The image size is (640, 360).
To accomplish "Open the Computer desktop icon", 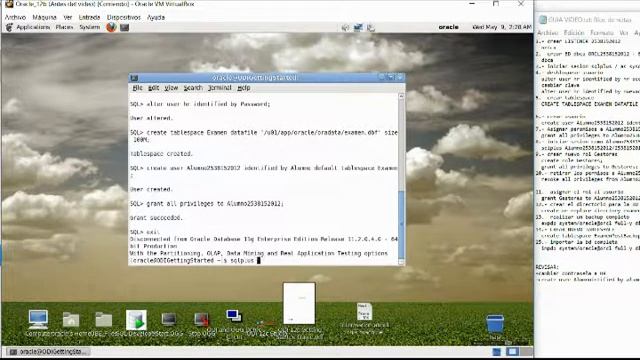I will 38,319.
